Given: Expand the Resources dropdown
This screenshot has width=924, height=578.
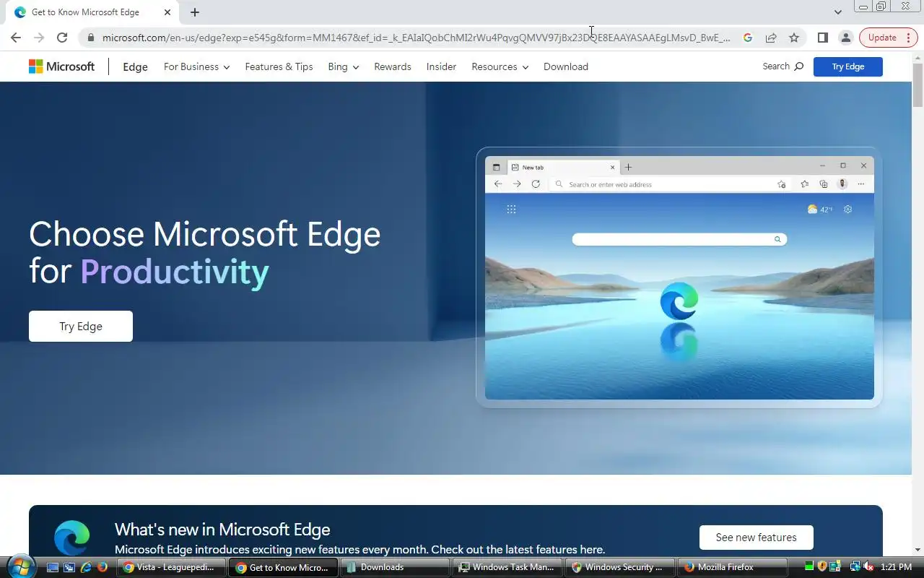Looking at the screenshot, I should point(500,66).
